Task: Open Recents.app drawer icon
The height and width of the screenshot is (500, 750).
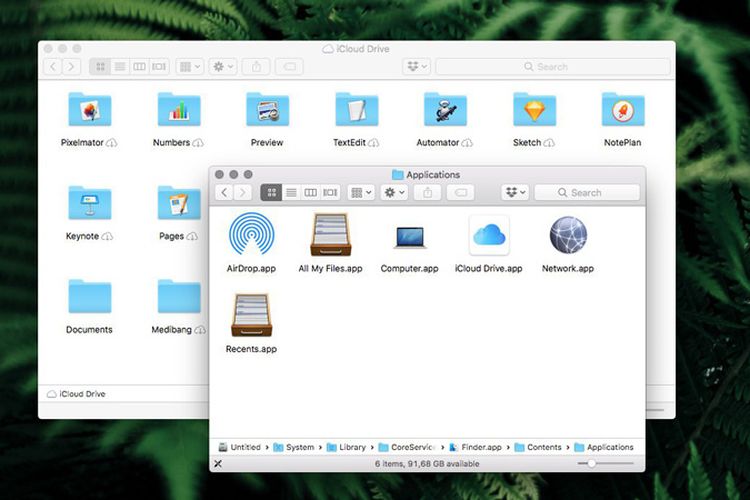Action: point(252,315)
